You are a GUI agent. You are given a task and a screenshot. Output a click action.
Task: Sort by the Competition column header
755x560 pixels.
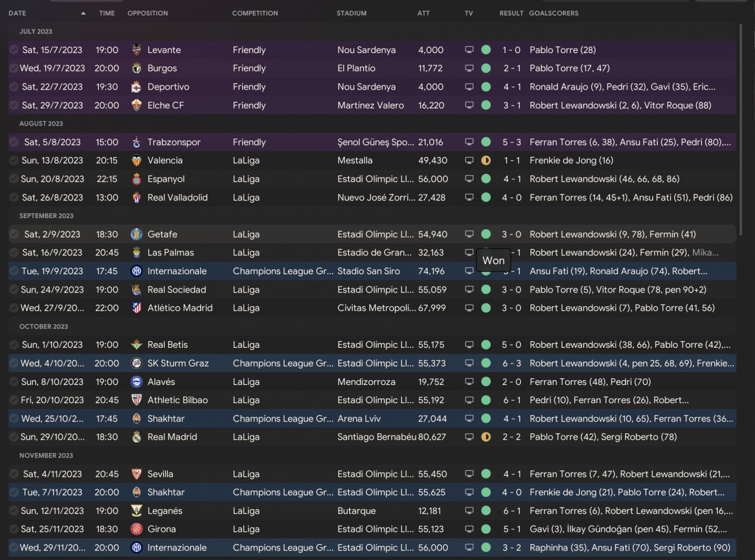255,13
